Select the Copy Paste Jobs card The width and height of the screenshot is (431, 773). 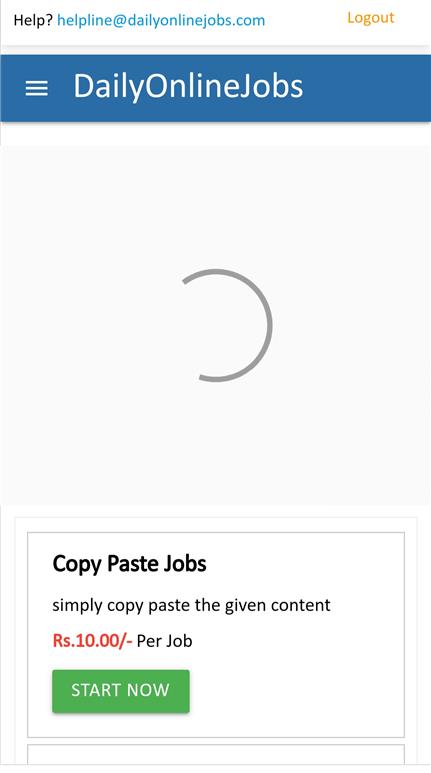click(x=216, y=634)
